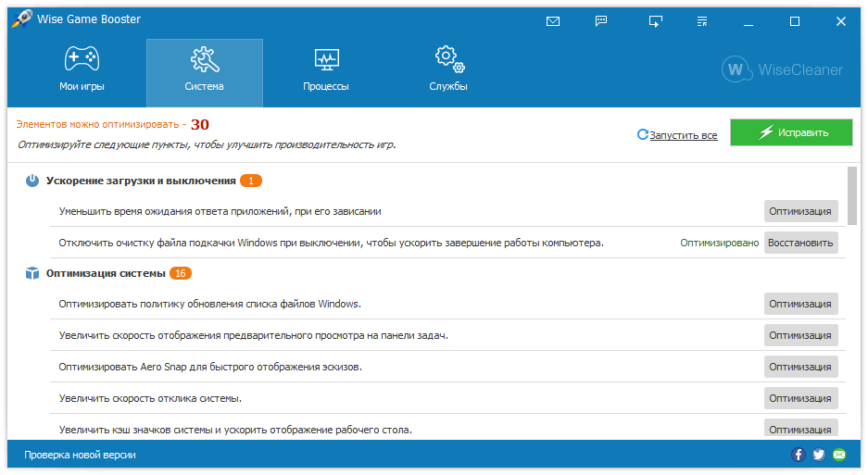Screen dimensions: 868x475
Task: Open the feedback chat bubble icon
Action: pos(601,21)
